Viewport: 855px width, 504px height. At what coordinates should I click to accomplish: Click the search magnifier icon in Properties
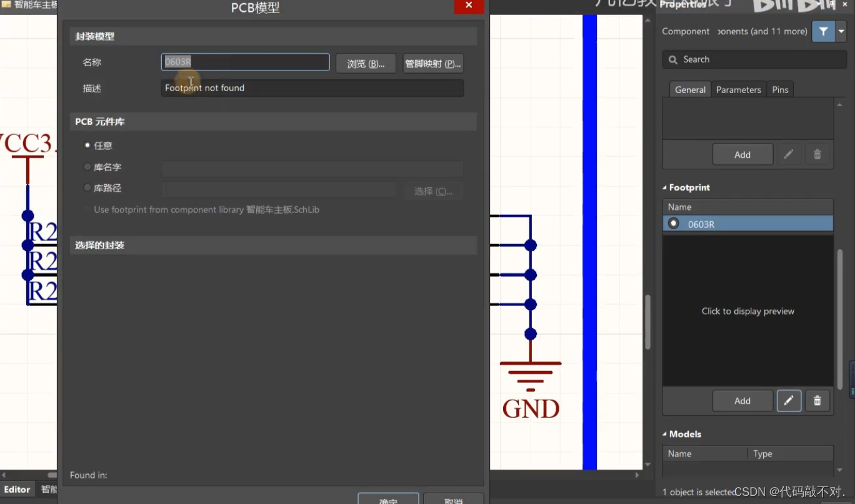(x=673, y=60)
